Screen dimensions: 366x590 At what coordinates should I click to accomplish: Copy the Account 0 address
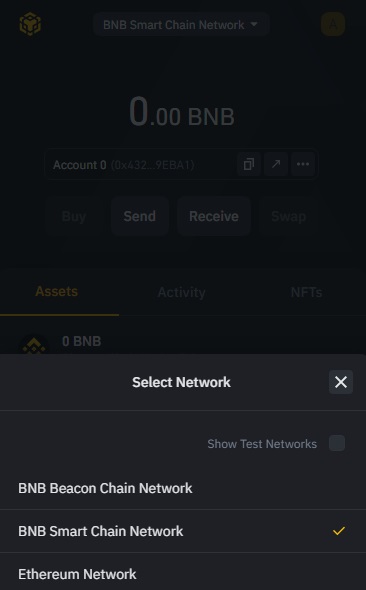[x=249, y=164]
